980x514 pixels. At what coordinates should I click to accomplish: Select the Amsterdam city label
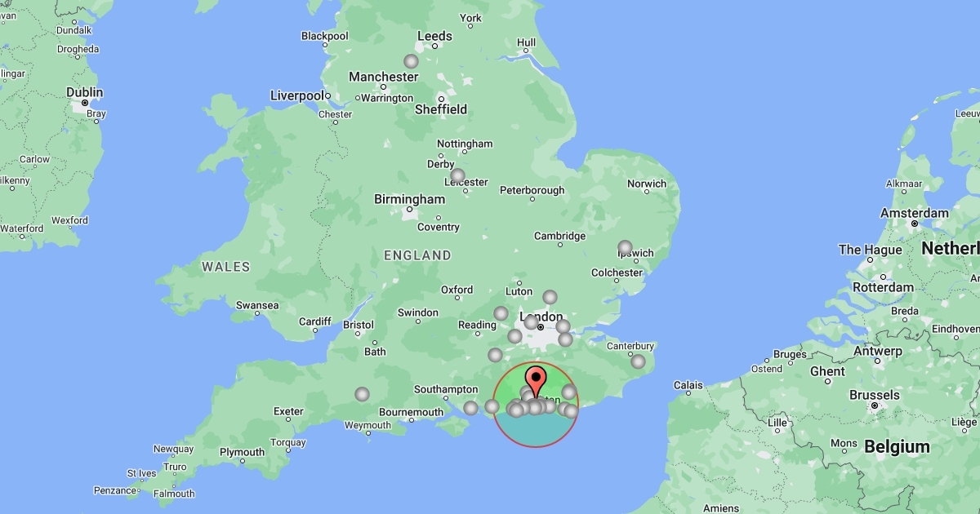(x=914, y=213)
